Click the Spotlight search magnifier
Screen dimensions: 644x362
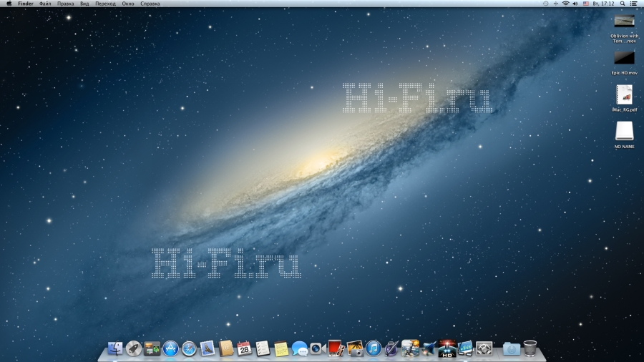(x=623, y=4)
